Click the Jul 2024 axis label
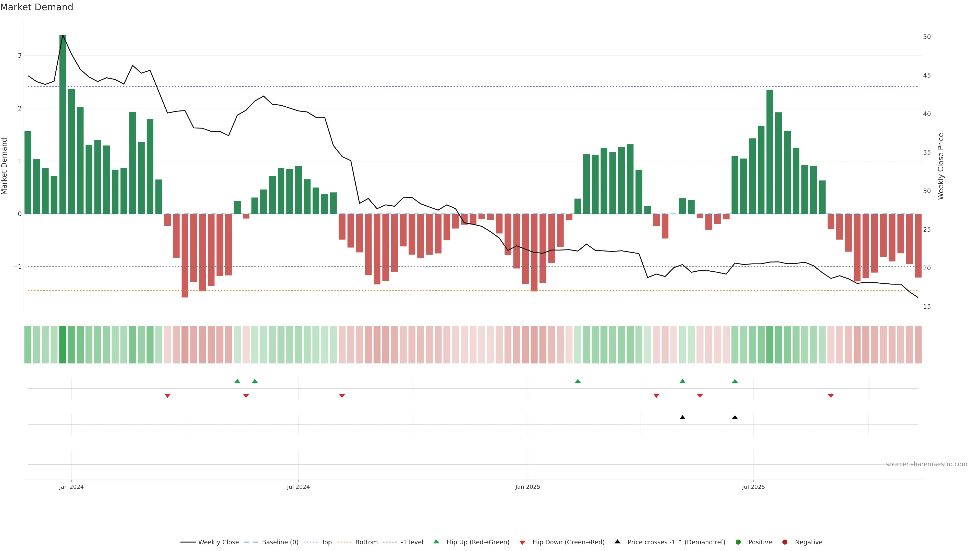This screenshot has height=551, width=980. 298,487
